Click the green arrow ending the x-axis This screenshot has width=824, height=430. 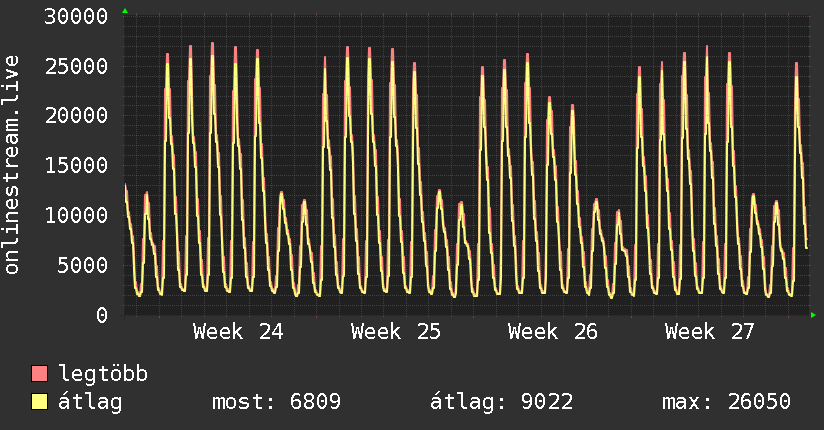(x=813, y=315)
